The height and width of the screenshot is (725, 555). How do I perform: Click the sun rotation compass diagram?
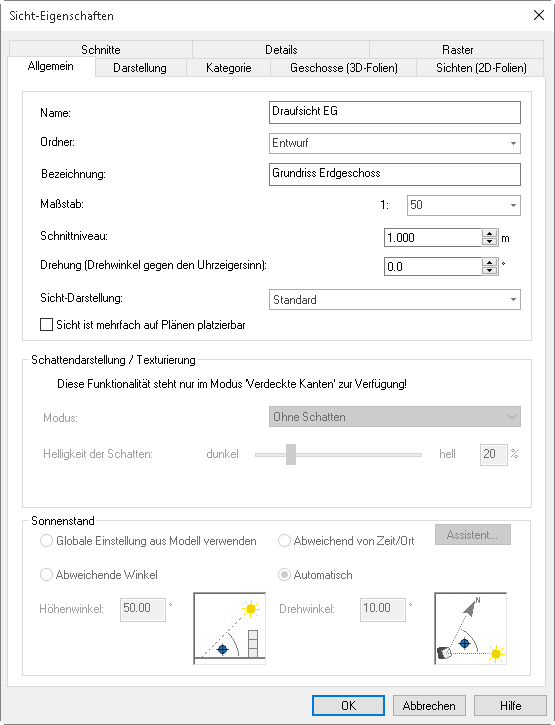(470, 628)
